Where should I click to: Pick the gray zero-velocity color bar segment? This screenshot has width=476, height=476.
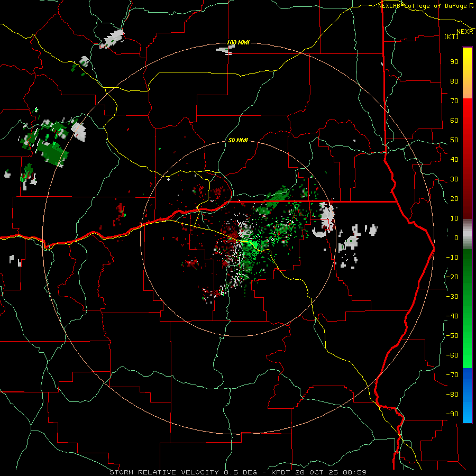467,234
